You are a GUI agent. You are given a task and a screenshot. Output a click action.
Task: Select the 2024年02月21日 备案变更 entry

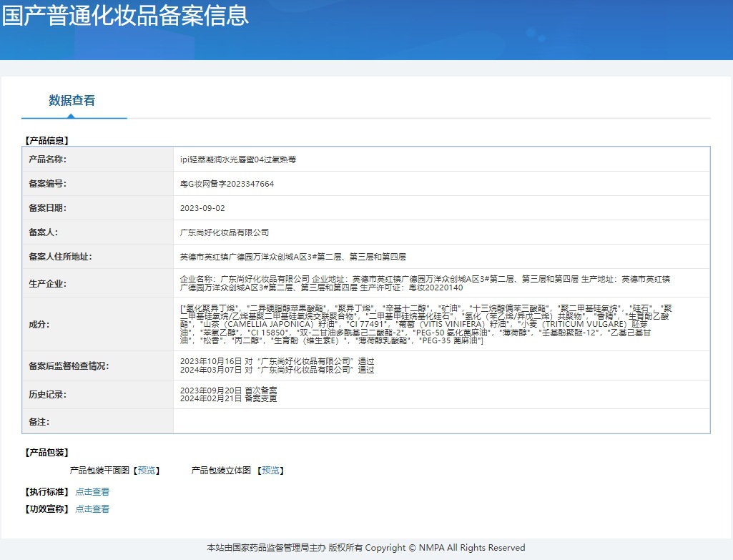point(229,398)
